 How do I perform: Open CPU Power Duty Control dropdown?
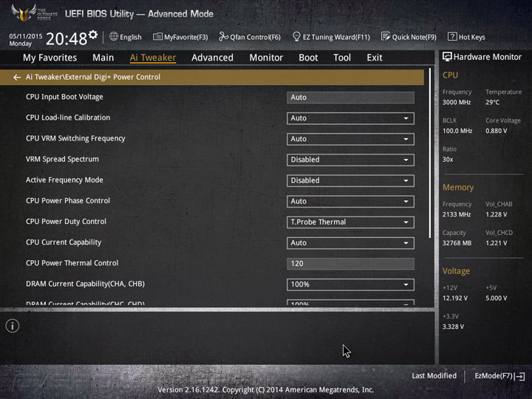coord(350,222)
